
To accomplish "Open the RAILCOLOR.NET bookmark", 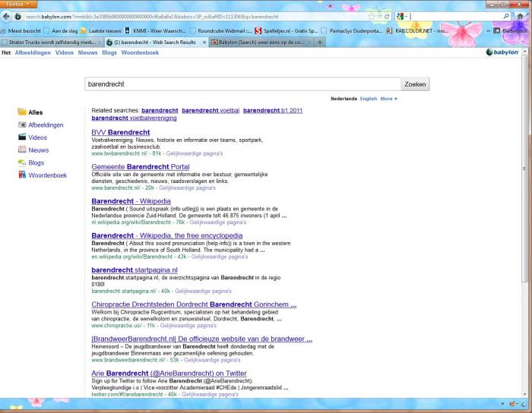I will coord(418,31).
